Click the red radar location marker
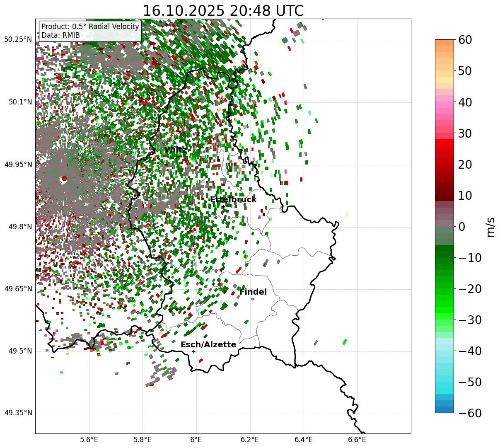This screenshot has width=500, height=448. point(64,179)
